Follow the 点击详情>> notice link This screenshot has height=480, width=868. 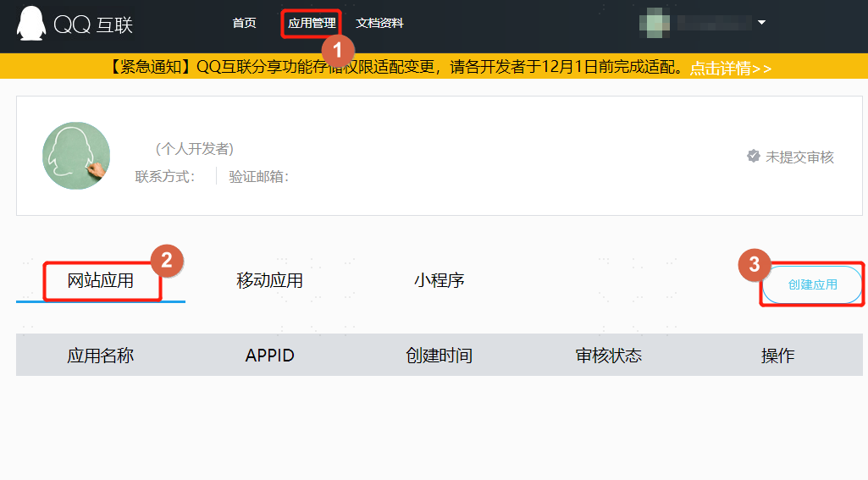point(731,68)
